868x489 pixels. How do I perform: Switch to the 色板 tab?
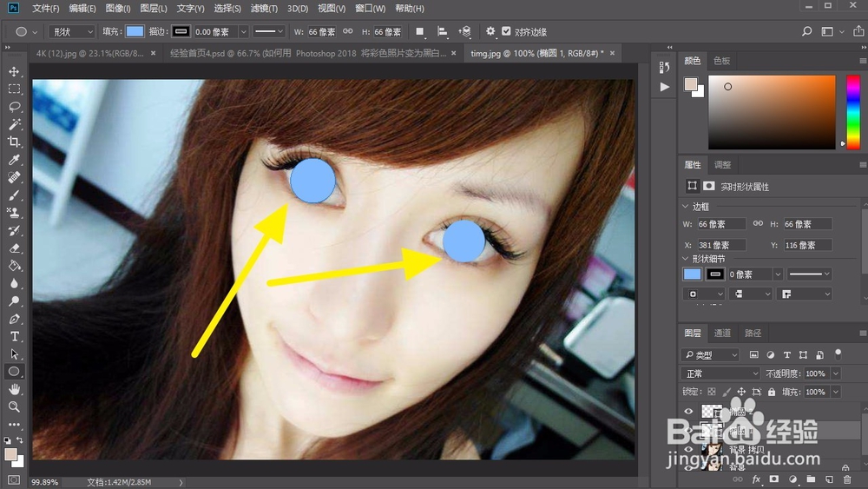click(x=722, y=61)
